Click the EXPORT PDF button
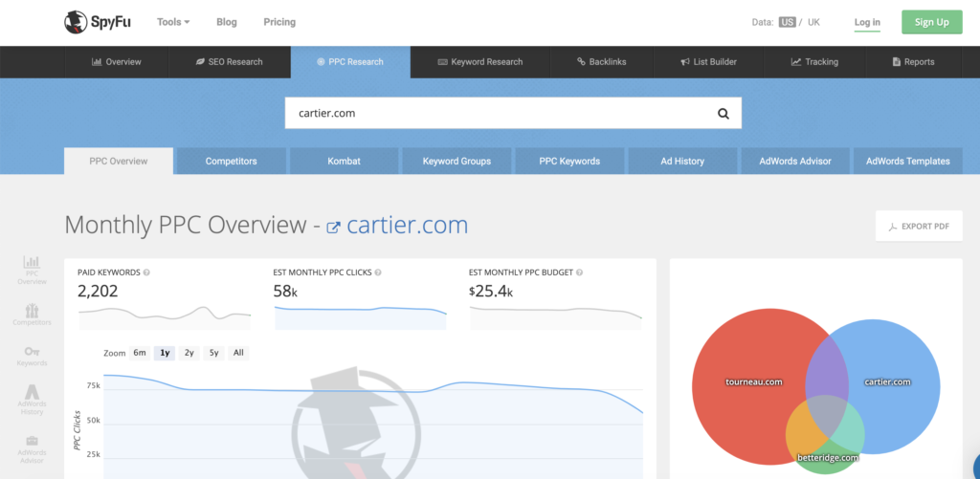This screenshot has height=479, width=980. click(x=919, y=226)
